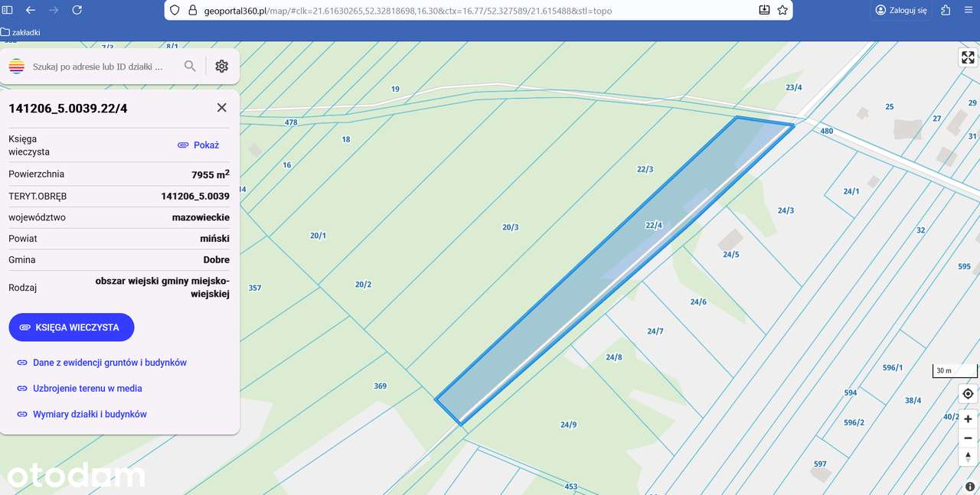Click the geoportal360 rainbow logo

[17, 67]
